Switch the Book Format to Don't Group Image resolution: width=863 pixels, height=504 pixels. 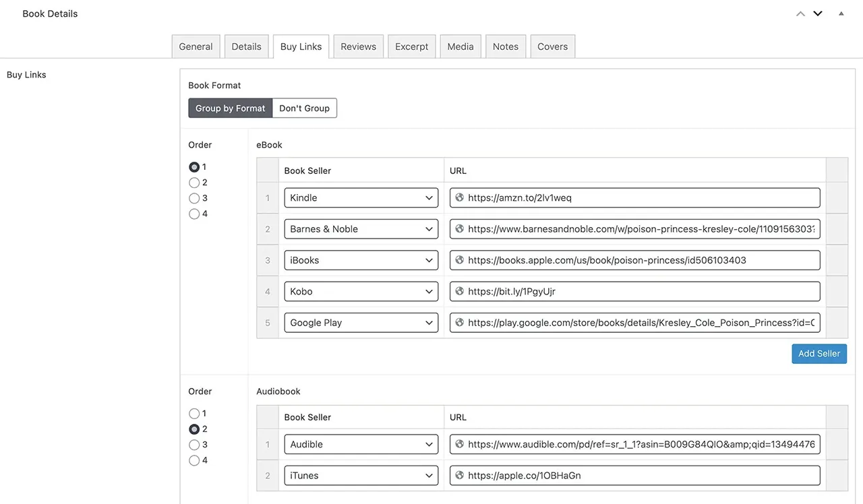tap(304, 108)
